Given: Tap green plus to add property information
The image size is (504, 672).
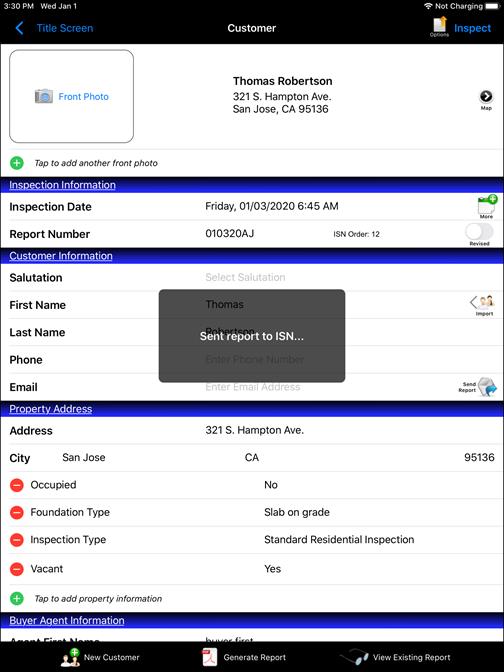Looking at the screenshot, I should coord(17,598).
